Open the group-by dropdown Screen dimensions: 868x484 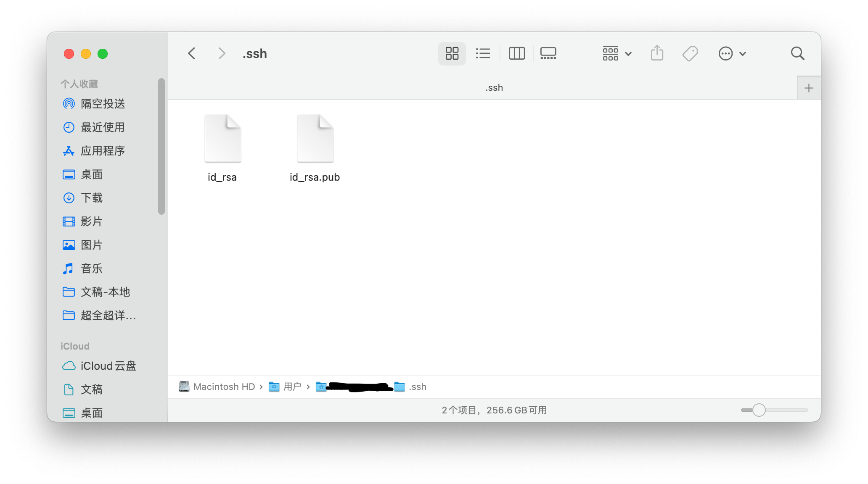point(617,54)
